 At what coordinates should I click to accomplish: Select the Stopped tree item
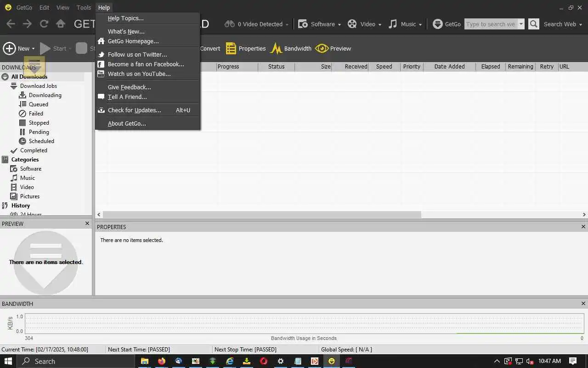tap(39, 123)
